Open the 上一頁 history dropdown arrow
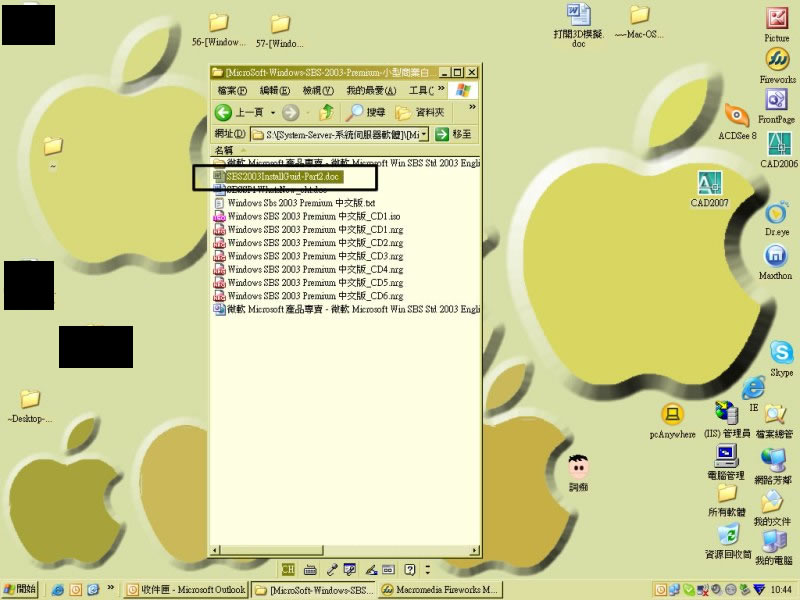This screenshot has width=800, height=600. pyautogui.click(x=273, y=113)
